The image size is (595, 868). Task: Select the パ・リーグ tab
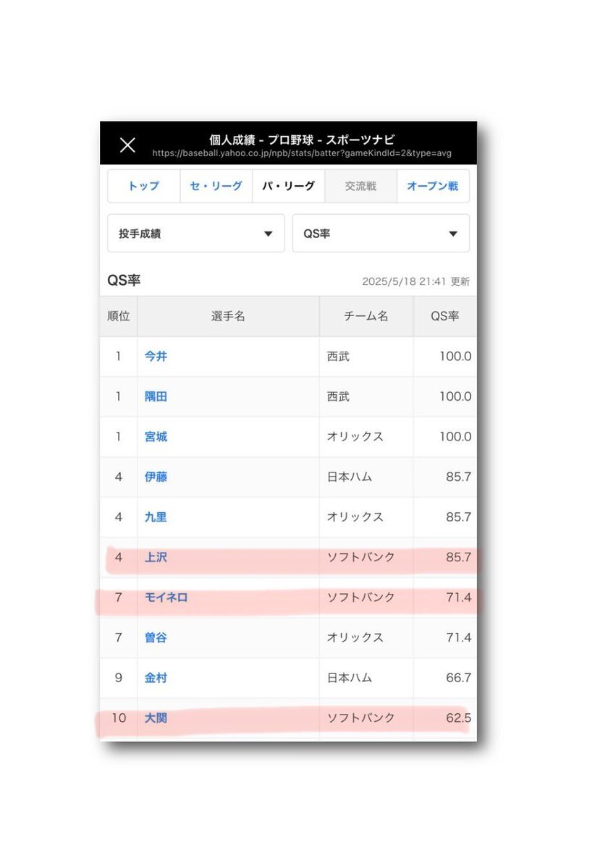pos(288,186)
